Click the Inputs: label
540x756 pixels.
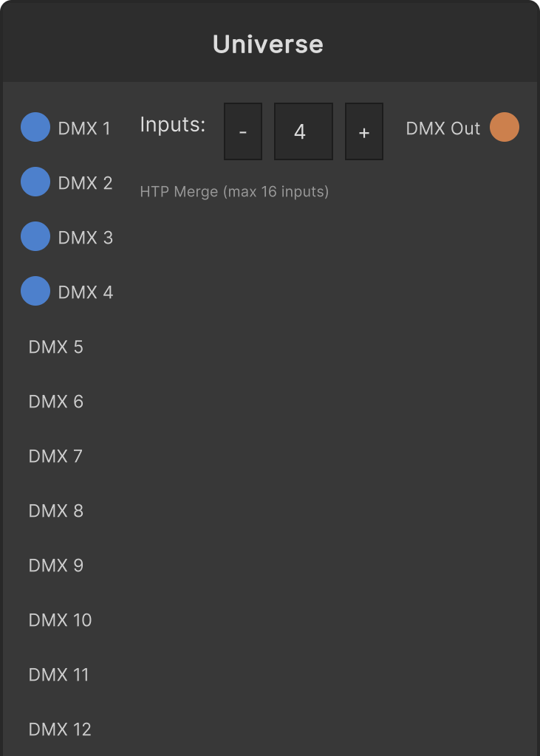click(173, 124)
